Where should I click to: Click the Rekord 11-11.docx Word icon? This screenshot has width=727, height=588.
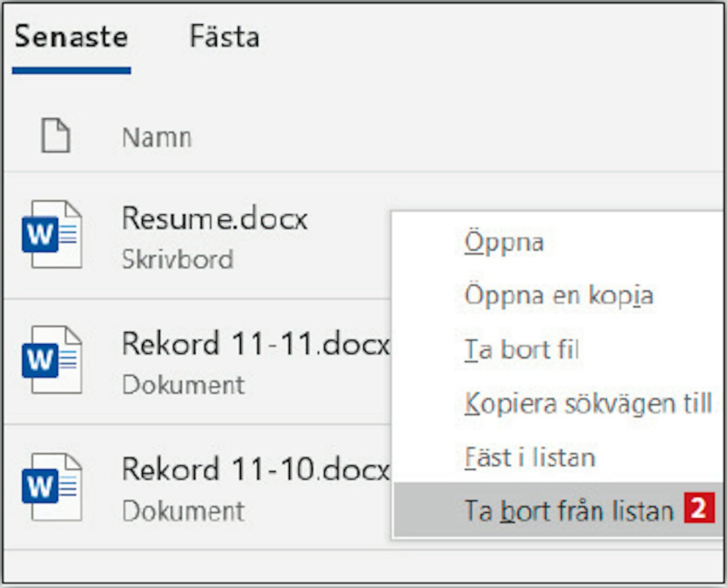[x=52, y=360]
